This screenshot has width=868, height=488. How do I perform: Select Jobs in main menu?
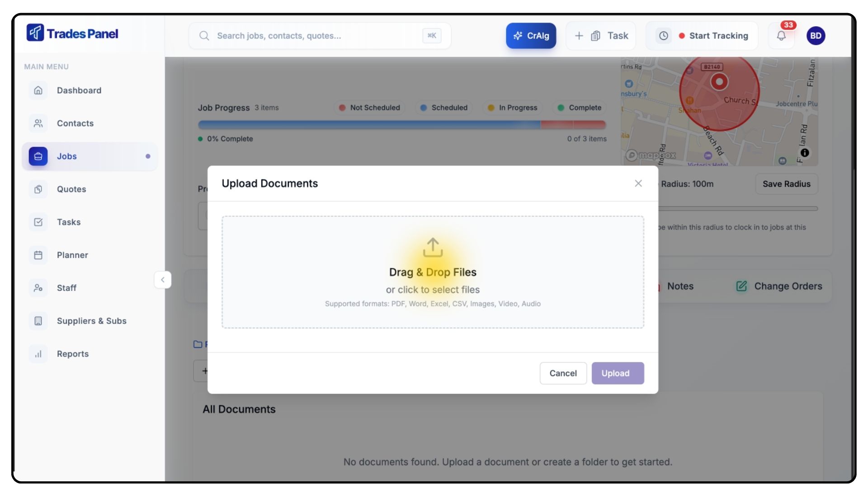point(67,156)
